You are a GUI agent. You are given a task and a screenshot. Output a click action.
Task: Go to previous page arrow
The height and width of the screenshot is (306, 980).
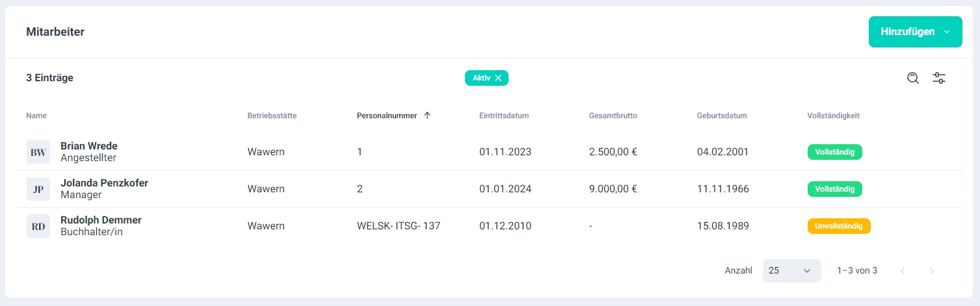tap(903, 271)
